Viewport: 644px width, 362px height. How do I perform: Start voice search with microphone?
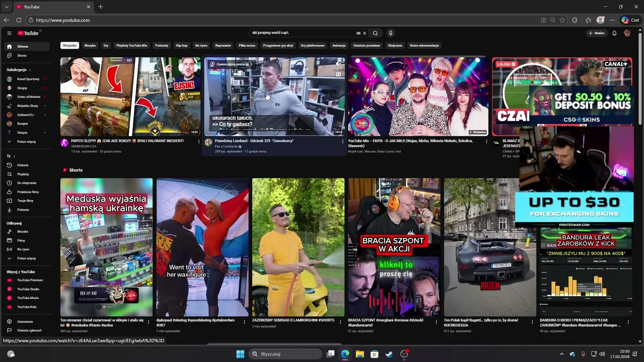coord(390,33)
